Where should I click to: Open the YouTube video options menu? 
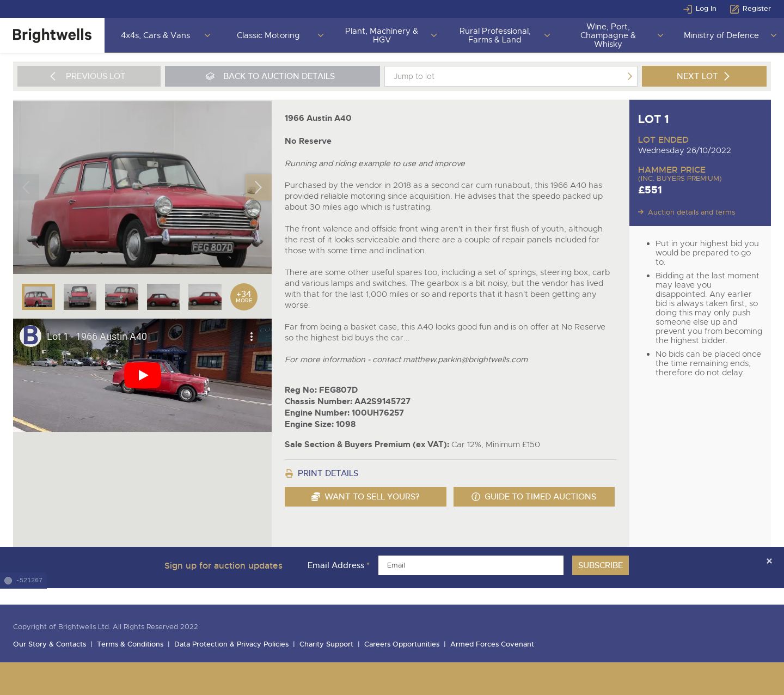pyautogui.click(x=252, y=337)
